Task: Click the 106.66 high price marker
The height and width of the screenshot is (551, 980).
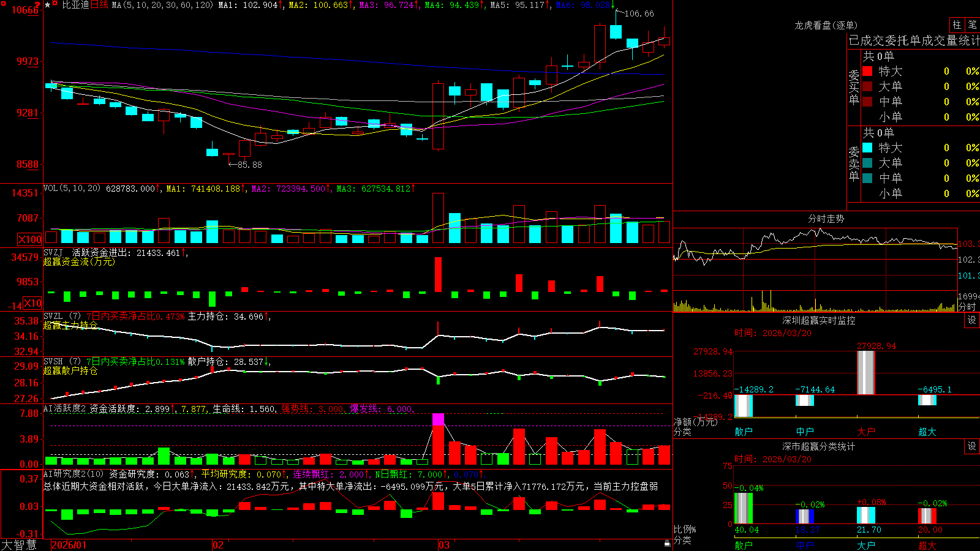Action: pos(639,13)
